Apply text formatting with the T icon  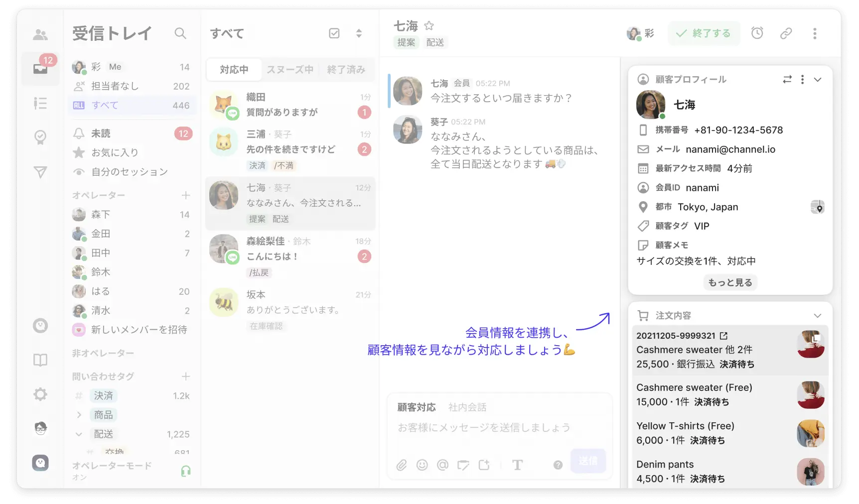tap(517, 465)
